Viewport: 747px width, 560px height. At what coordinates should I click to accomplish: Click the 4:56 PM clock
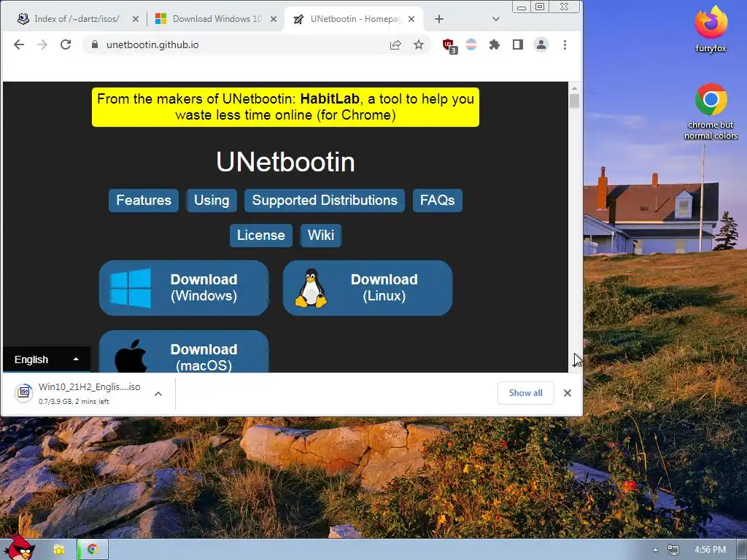tap(711, 550)
